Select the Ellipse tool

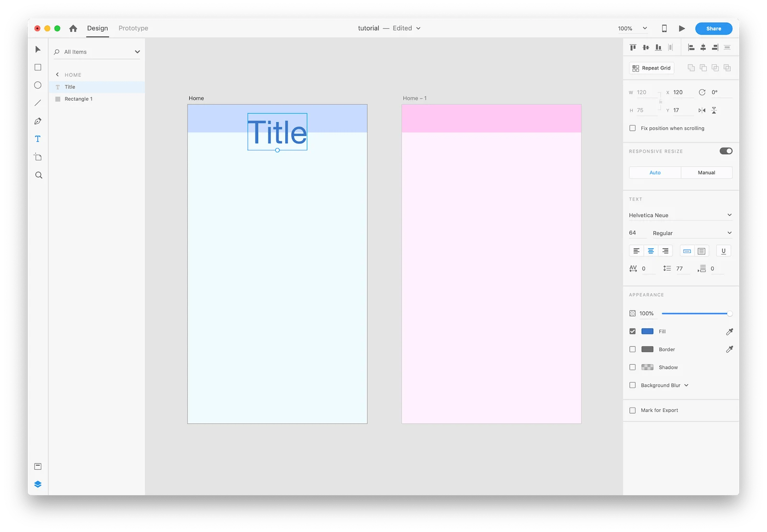click(38, 85)
